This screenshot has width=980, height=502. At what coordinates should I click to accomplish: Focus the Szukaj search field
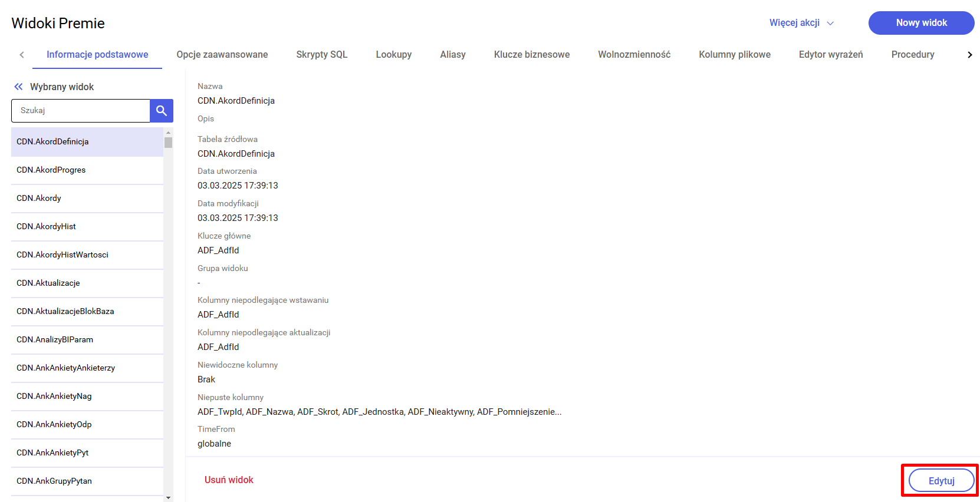pyautogui.click(x=81, y=111)
